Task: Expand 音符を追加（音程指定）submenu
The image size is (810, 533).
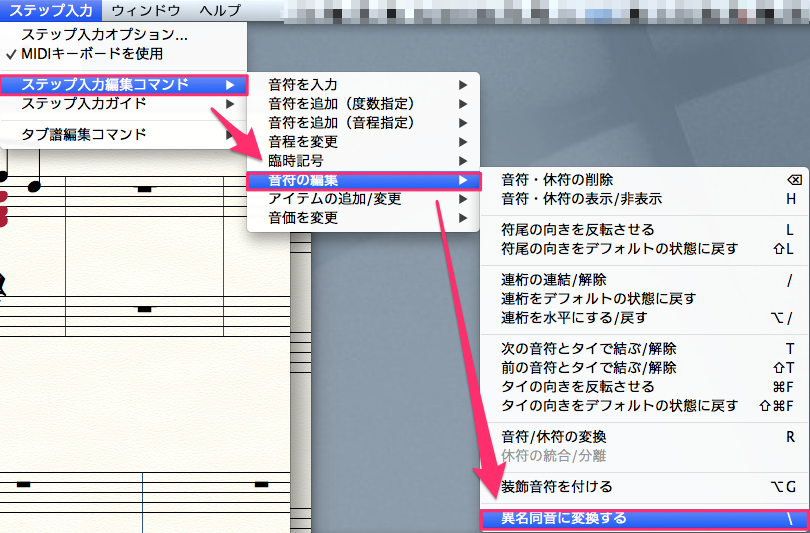Action: [x=364, y=123]
